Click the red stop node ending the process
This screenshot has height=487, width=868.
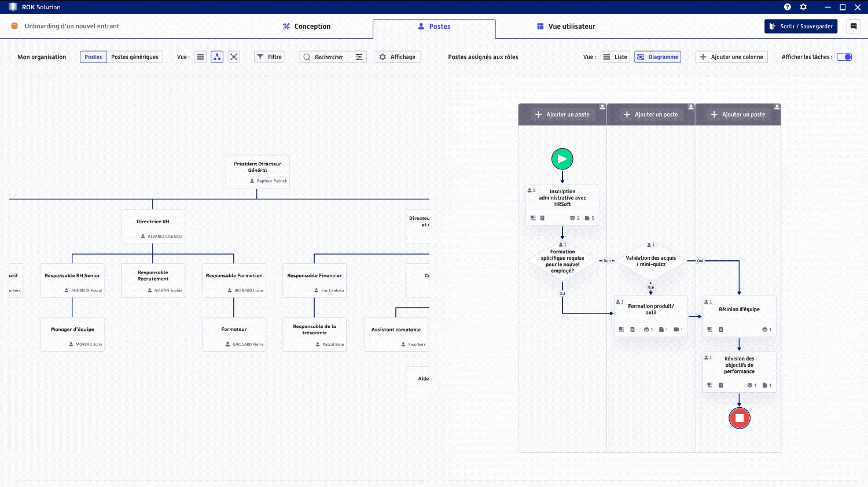[x=740, y=418]
